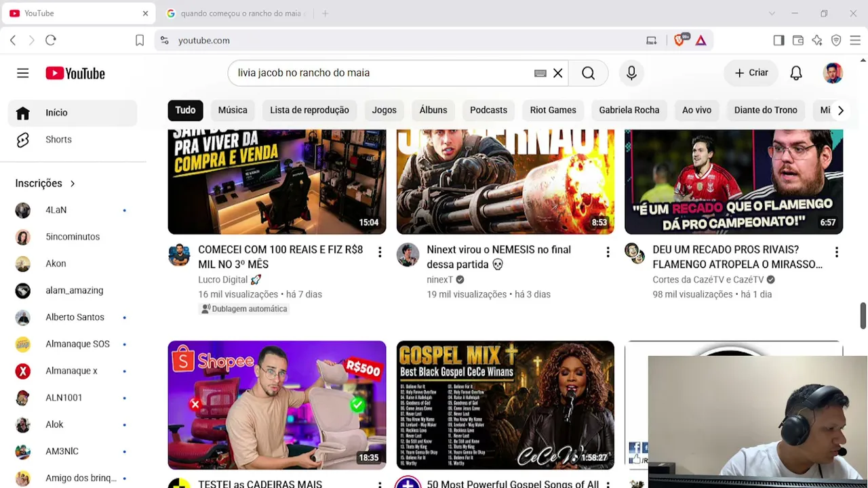The width and height of the screenshot is (868, 488).
Task: Open the notifications bell
Action: [x=796, y=73]
